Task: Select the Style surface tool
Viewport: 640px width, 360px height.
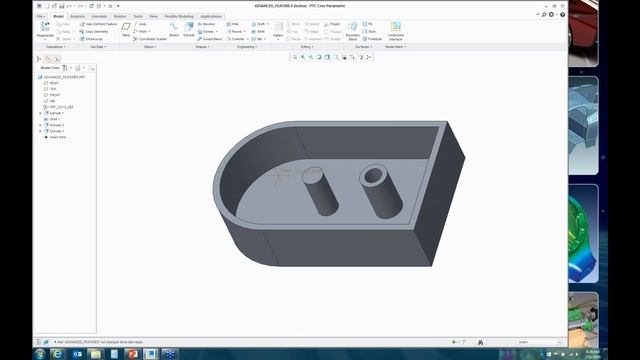Action: click(369, 31)
